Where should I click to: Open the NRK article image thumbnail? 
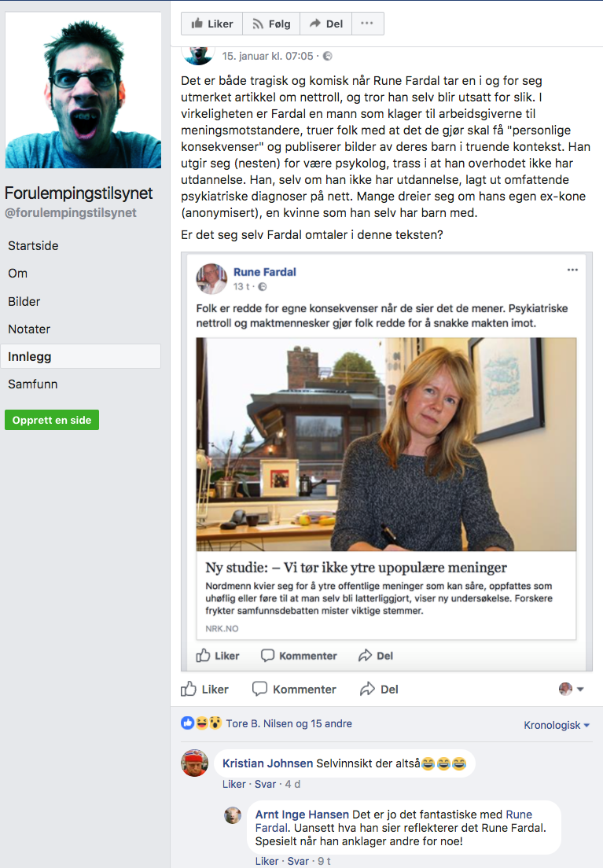386,444
